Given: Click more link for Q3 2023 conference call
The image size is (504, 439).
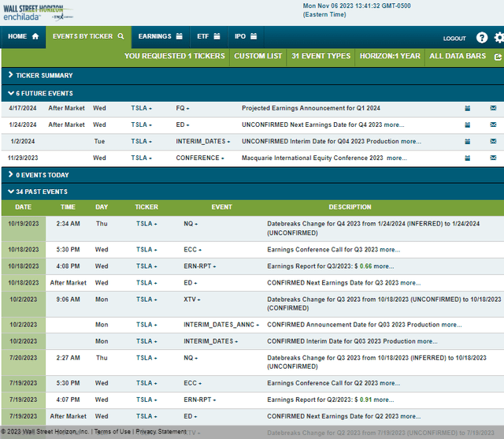Looking at the screenshot, I should (x=391, y=250).
